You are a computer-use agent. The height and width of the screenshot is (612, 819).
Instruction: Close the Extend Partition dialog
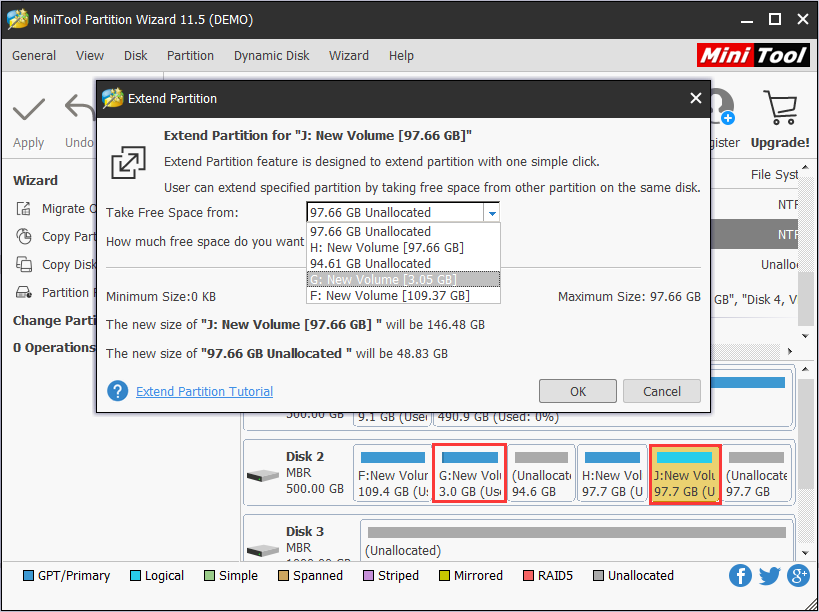coord(695,98)
